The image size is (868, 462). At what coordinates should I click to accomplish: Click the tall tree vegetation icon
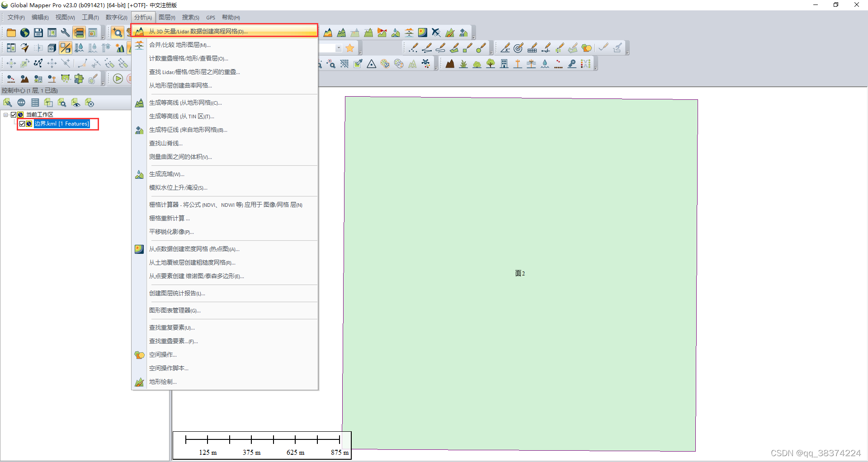point(491,64)
